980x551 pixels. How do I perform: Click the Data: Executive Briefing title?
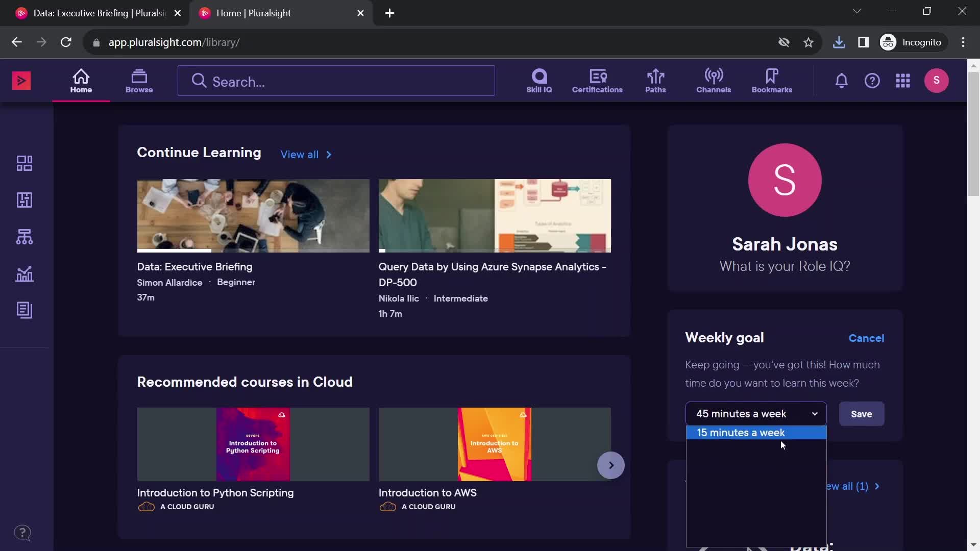(194, 267)
